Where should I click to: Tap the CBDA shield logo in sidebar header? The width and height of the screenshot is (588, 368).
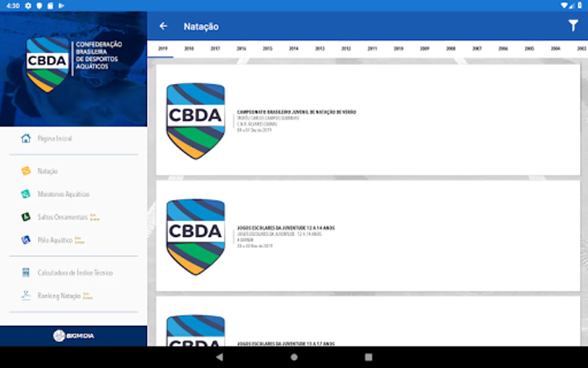(47, 64)
